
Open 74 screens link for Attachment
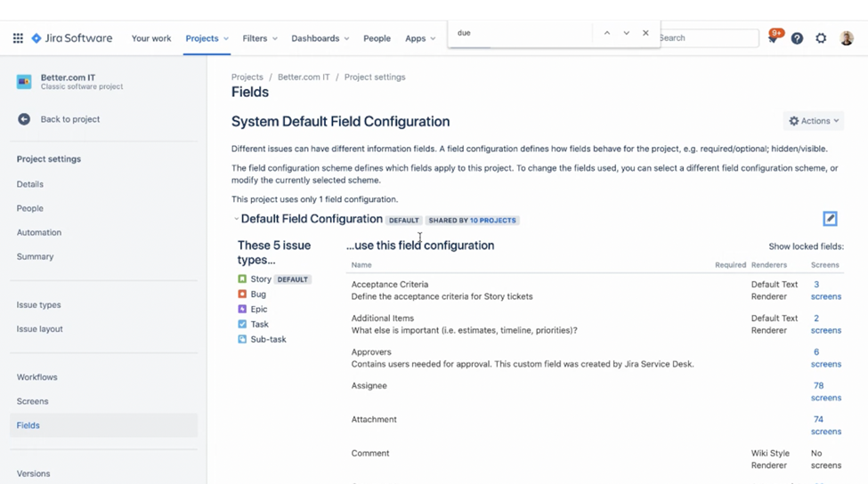pyautogui.click(x=826, y=425)
